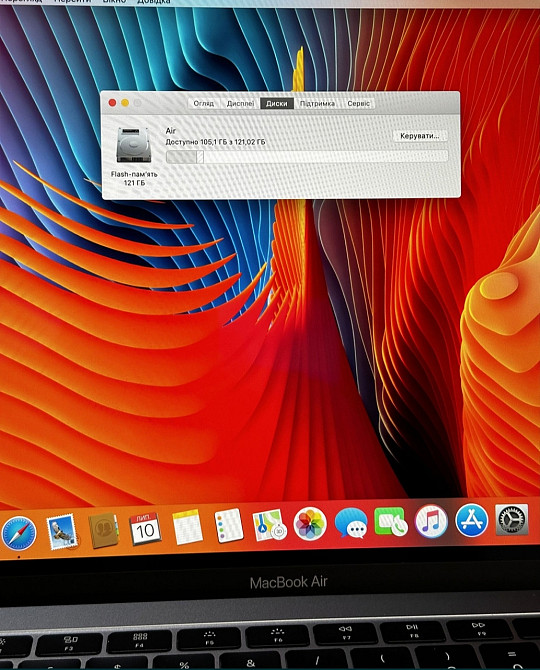Click the Air disk drive icon
The image size is (540, 670).
134,145
